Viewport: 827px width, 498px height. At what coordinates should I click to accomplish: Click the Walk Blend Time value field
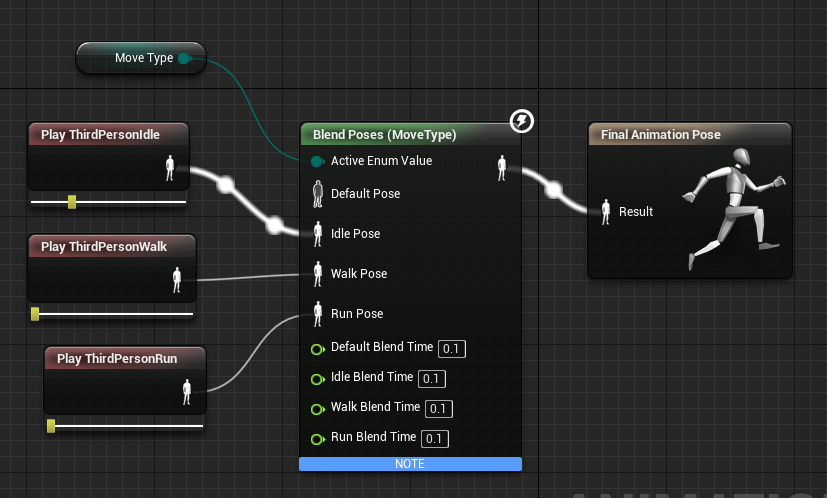pos(438,409)
